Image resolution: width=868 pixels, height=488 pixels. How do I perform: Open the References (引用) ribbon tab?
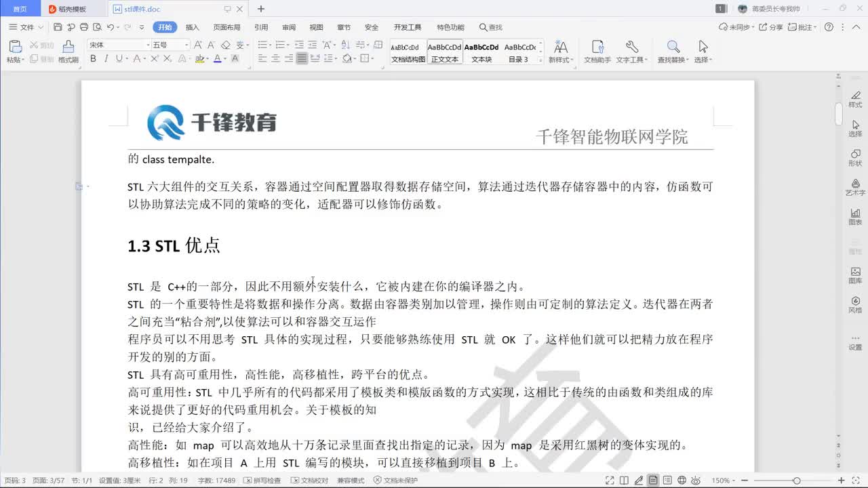point(261,27)
